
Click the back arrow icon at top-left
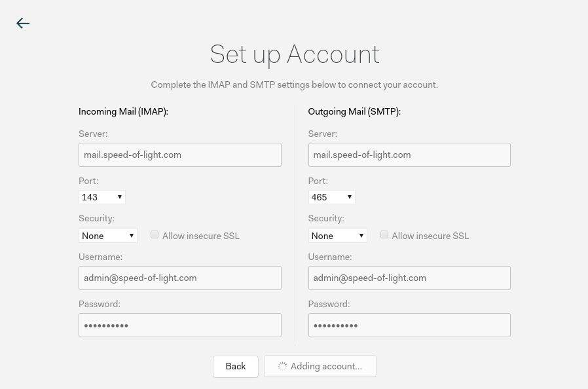click(23, 24)
